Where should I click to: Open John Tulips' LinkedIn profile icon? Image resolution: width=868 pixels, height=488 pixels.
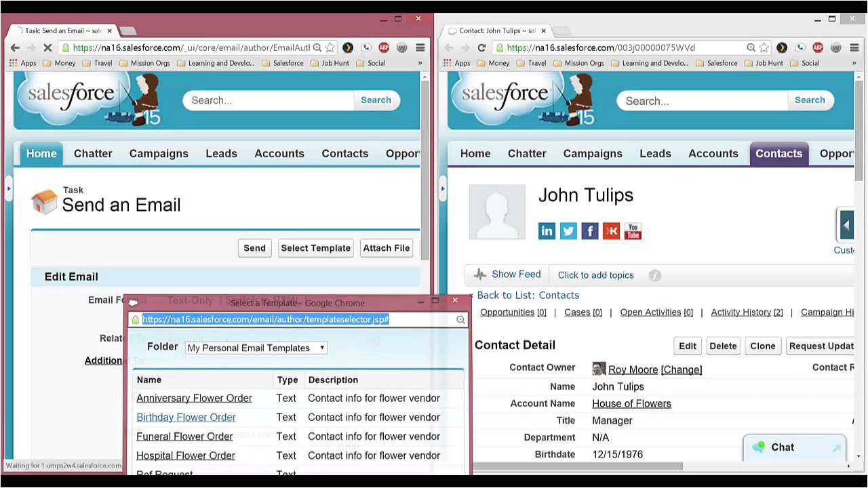click(x=547, y=231)
